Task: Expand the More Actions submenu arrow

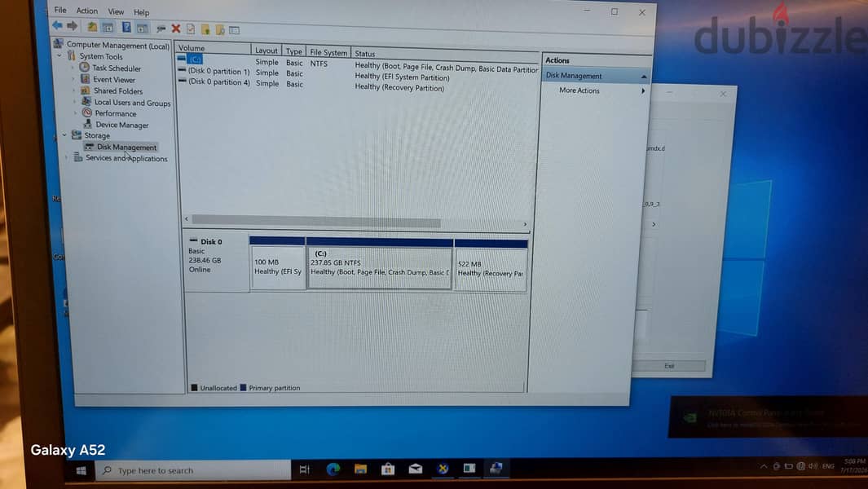Action: (x=643, y=90)
